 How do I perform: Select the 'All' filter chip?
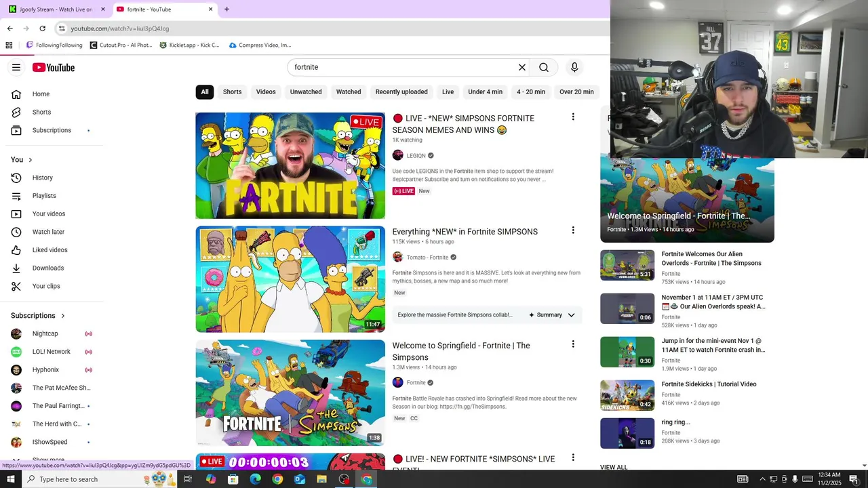click(x=205, y=91)
